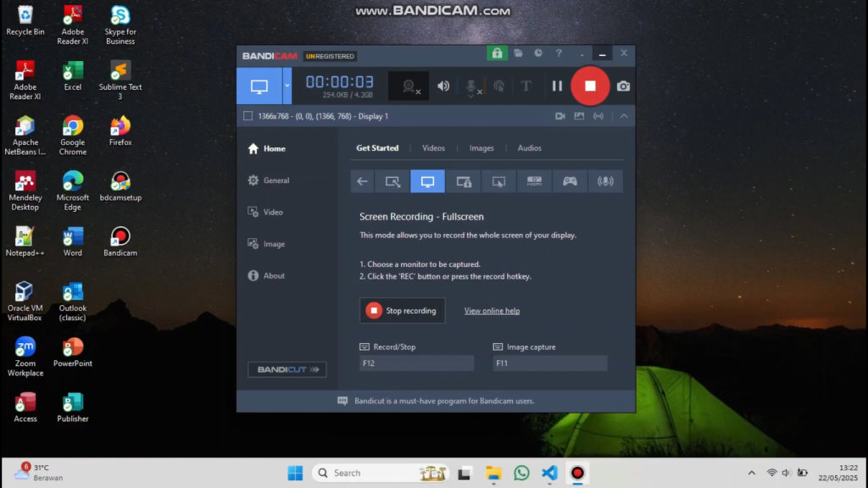Click the video camera icon in status bar
Viewport: 868px width, 488px height.
pos(560,116)
